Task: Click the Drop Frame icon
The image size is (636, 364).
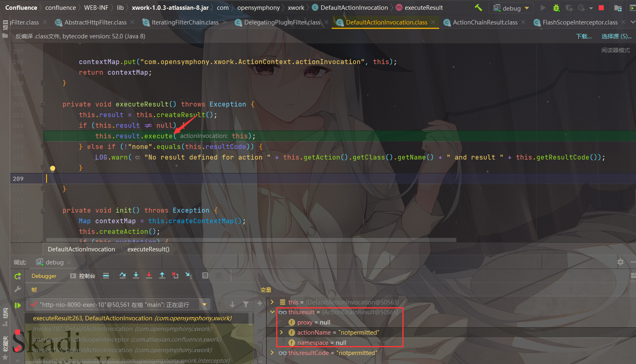Action: click(x=175, y=275)
